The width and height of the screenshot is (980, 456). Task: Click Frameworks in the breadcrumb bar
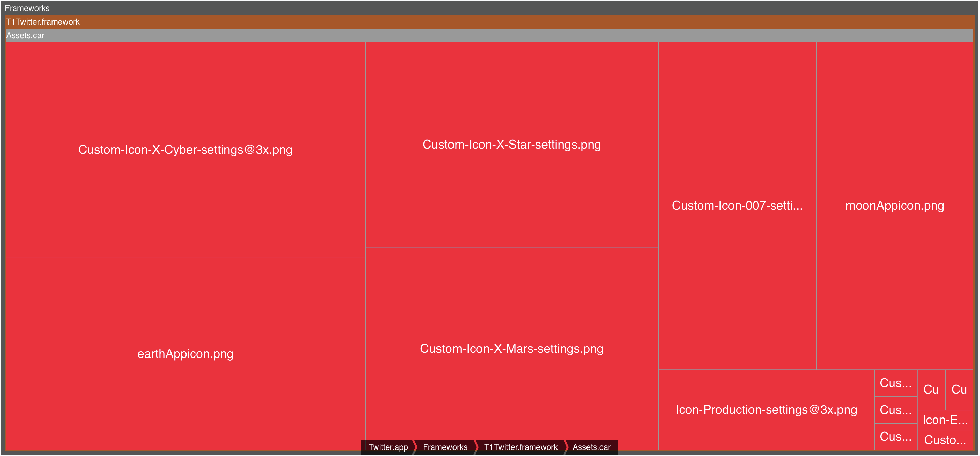coord(445,447)
